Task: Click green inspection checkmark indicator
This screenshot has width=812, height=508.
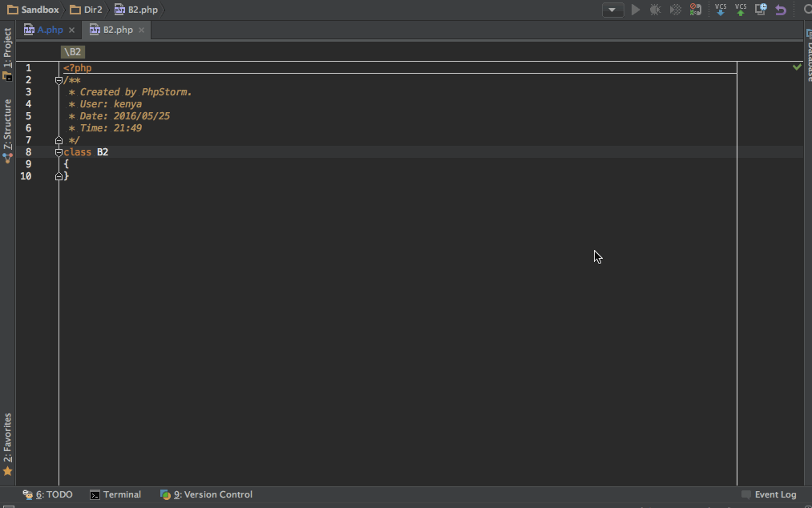Action: click(x=797, y=67)
